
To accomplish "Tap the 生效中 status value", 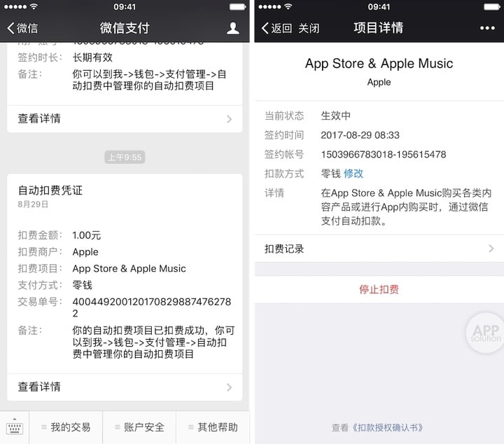I will point(335,116).
